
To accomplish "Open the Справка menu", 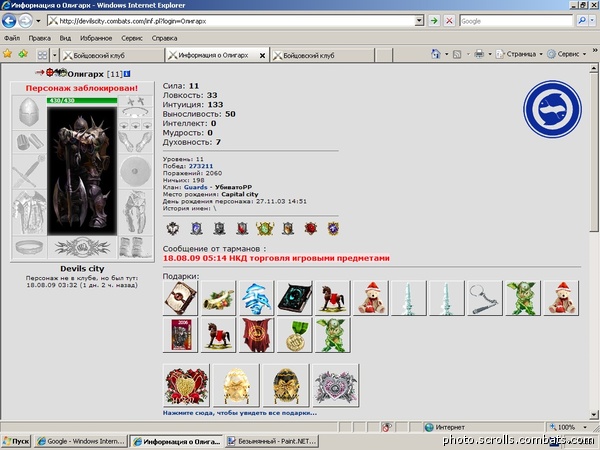I will pyautogui.click(x=165, y=38).
